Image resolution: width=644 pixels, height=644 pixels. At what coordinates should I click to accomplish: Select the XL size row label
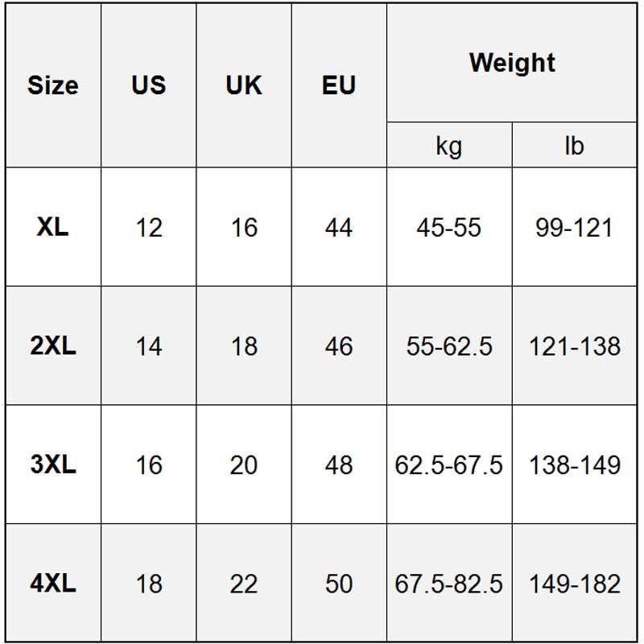(53, 227)
